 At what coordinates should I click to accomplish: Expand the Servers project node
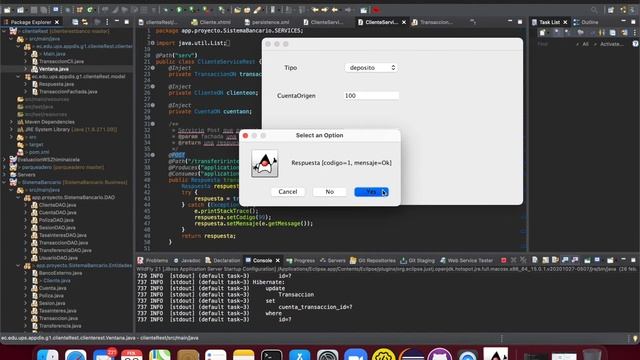click(4, 175)
